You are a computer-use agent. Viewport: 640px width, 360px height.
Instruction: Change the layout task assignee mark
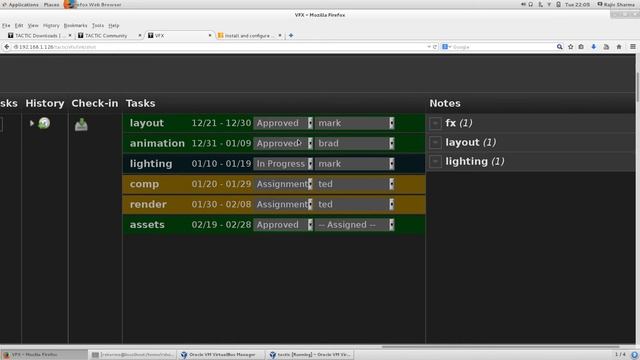[355, 123]
